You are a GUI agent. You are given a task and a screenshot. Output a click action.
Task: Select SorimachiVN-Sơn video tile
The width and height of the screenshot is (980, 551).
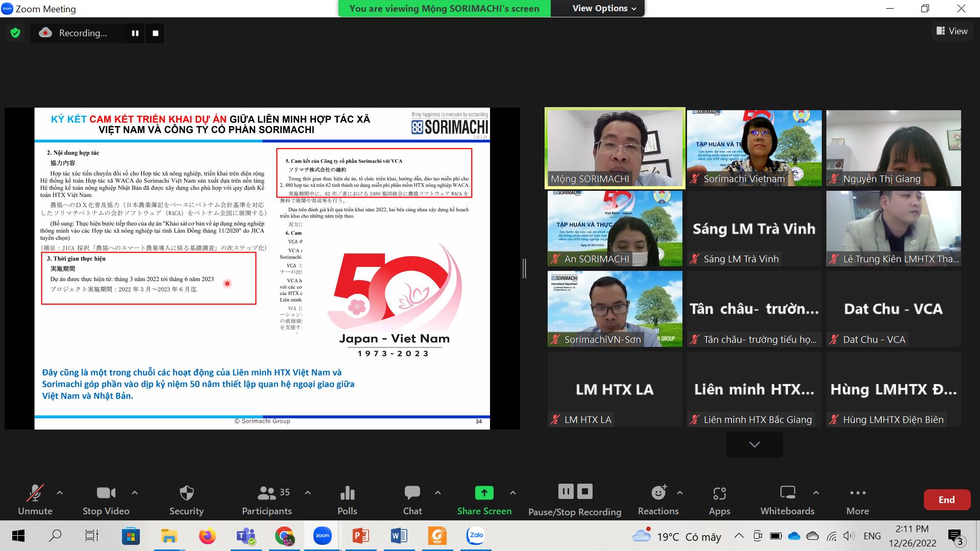615,309
